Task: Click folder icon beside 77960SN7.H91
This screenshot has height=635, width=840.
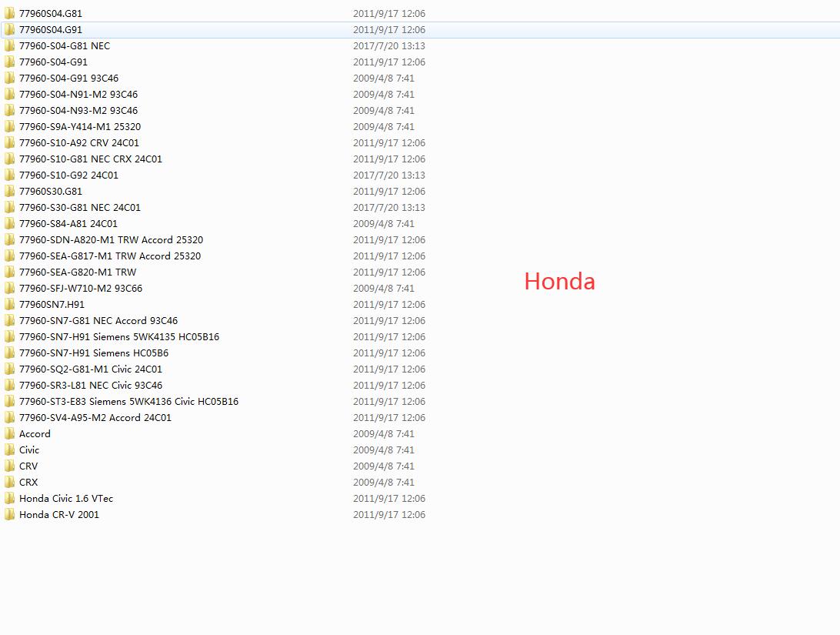Action: 9,305
